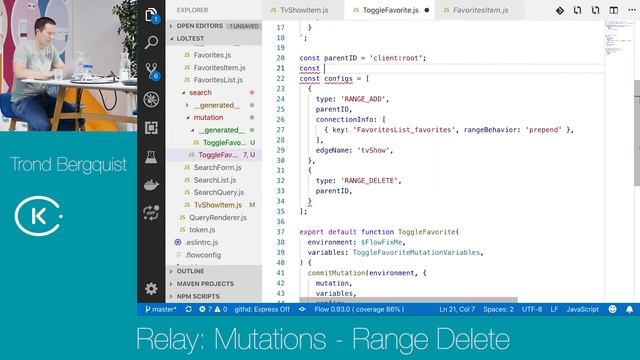The height and width of the screenshot is (360, 640).
Task: Change JavaScript language mode
Action: click(582, 309)
